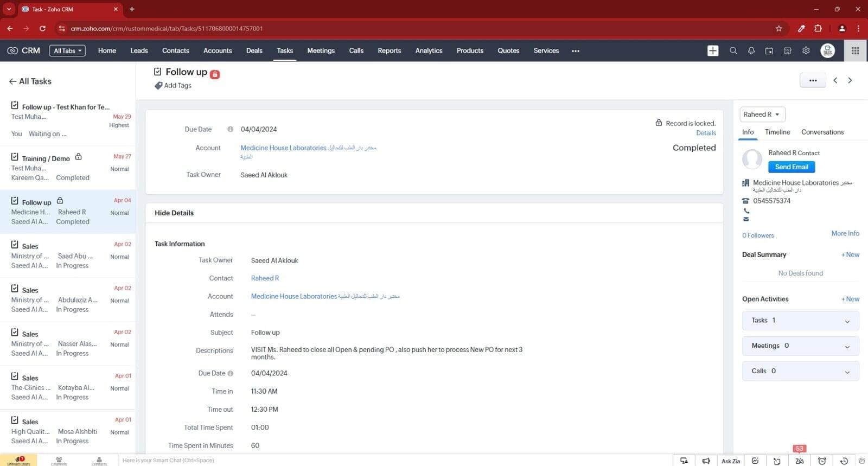Open the All Tabs dropdown
The width and height of the screenshot is (868, 466).
[x=68, y=50]
